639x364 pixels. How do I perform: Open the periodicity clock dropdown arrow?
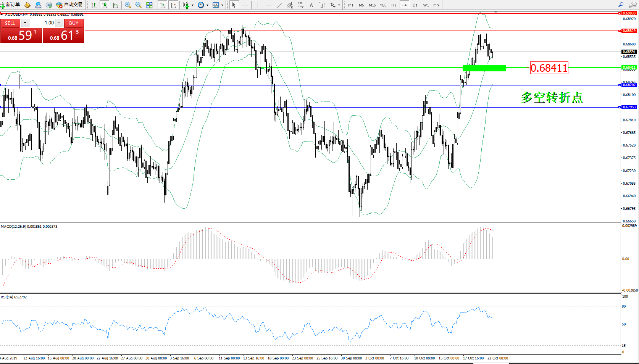tap(207, 5)
